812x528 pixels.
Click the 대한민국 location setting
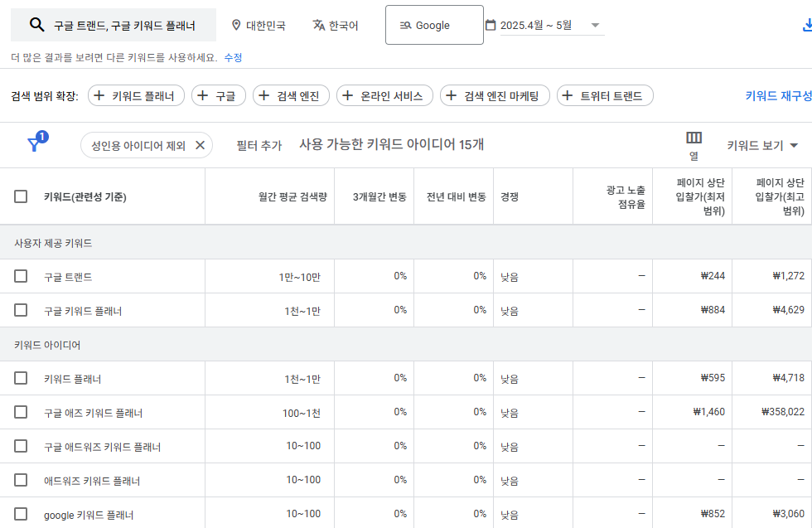click(x=259, y=25)
